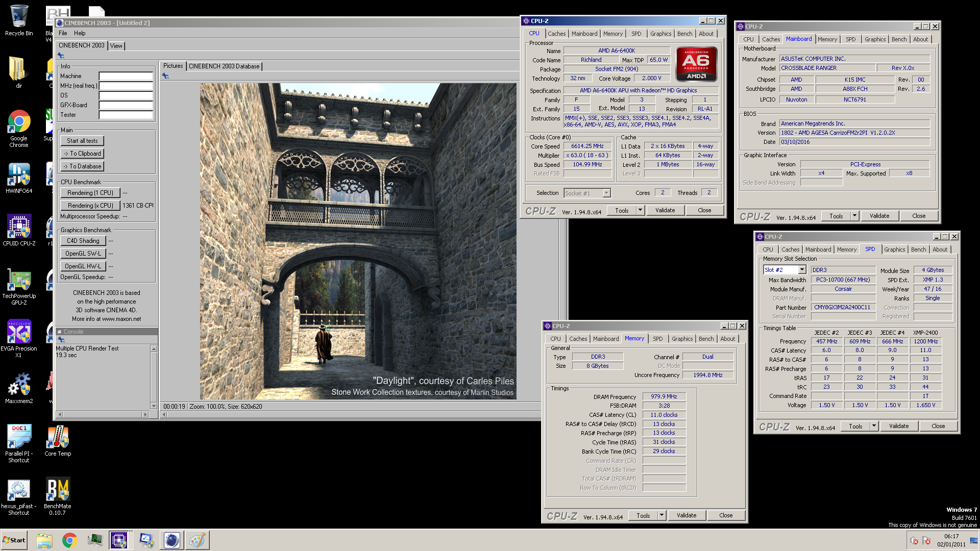
Task: Click the rendered Daylight image
Action: [x=358, y=241]
